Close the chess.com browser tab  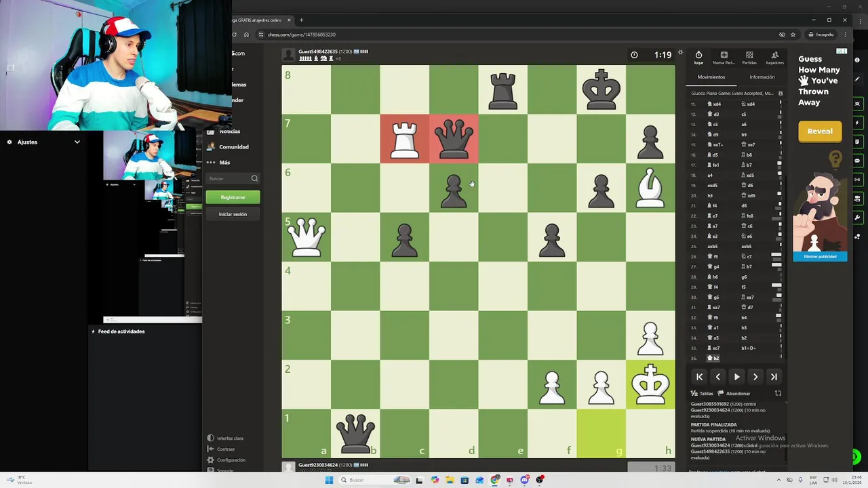290,20
